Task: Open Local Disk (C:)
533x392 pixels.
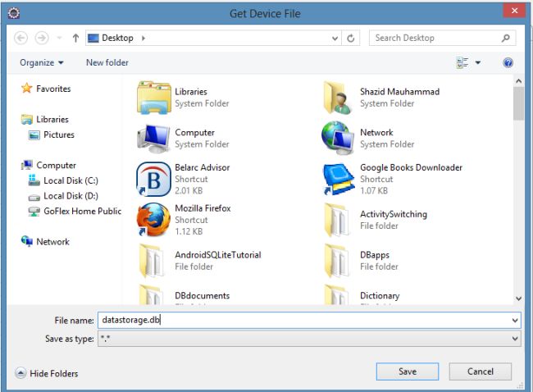Action: pos(63,180)
